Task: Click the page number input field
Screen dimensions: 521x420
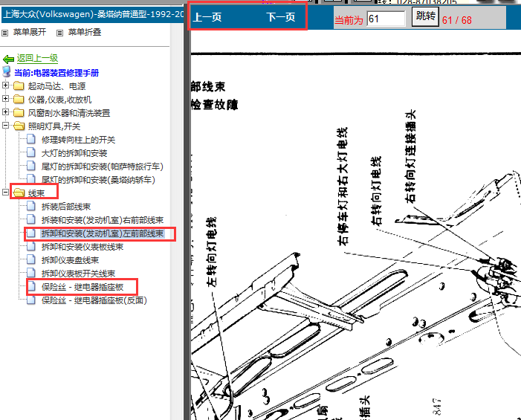Action: [x=386, y=19]
